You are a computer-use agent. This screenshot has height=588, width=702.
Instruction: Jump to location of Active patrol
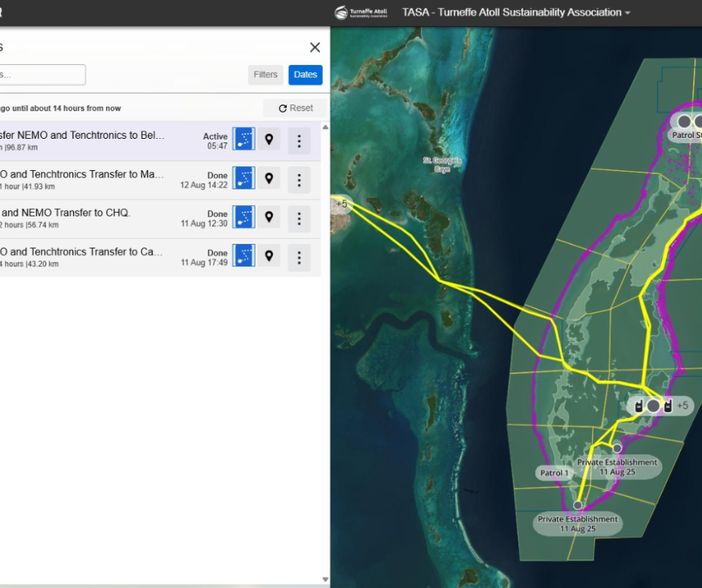[269, 139]
